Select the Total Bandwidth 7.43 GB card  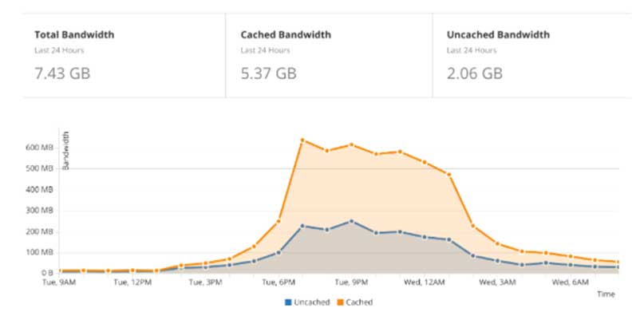(x=124, y=55)
